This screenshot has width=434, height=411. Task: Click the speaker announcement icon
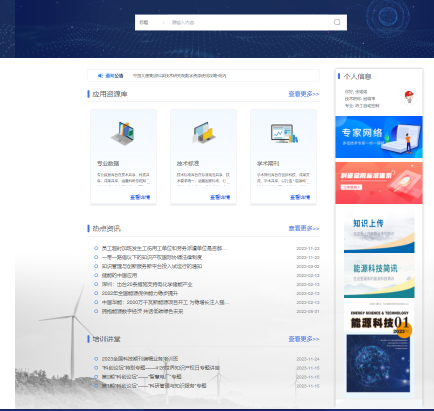100,76
